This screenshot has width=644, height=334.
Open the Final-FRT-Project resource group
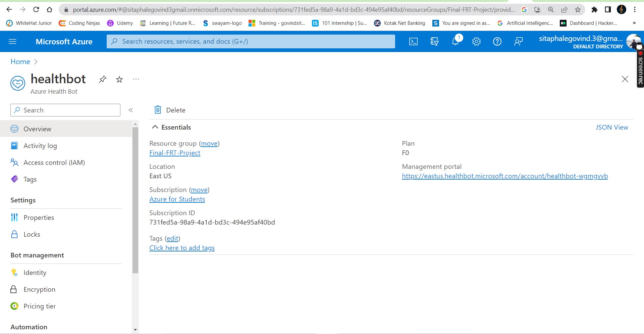[175, 153]
